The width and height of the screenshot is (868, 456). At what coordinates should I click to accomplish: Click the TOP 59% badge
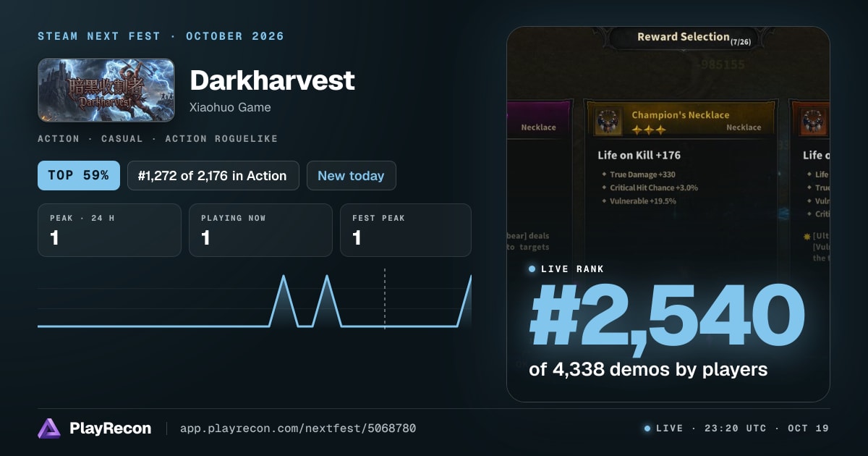coord(79,175)
